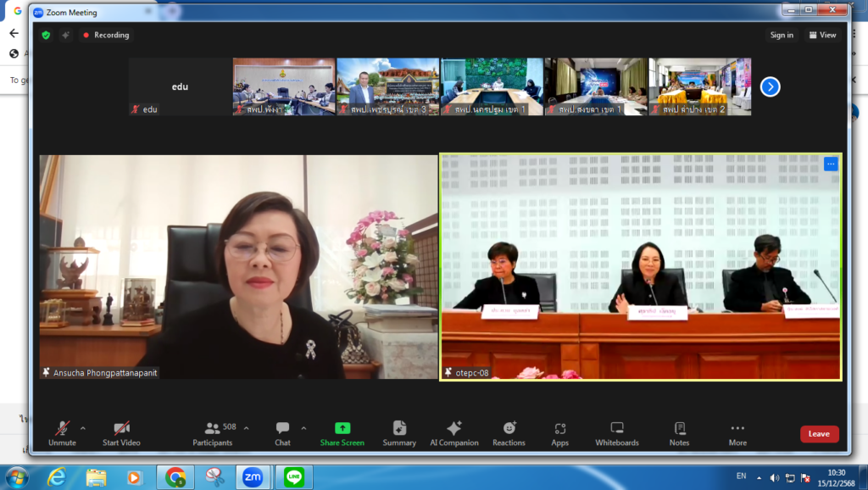The width and height of the screenshot is (868, 490).
Task: Click the Sign in button
Action: 782,35
